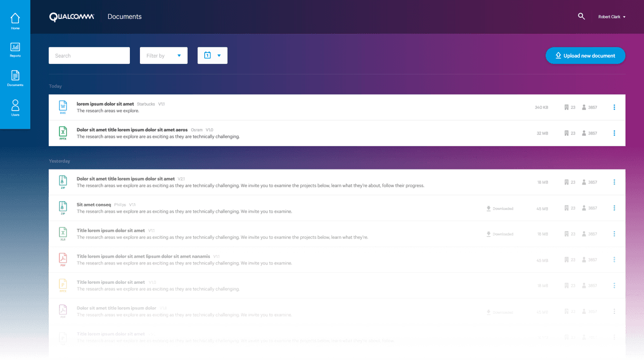The image size is (644, 360).
Task: Expand the calendar date filter dropdown
Action: click(212, 55)
